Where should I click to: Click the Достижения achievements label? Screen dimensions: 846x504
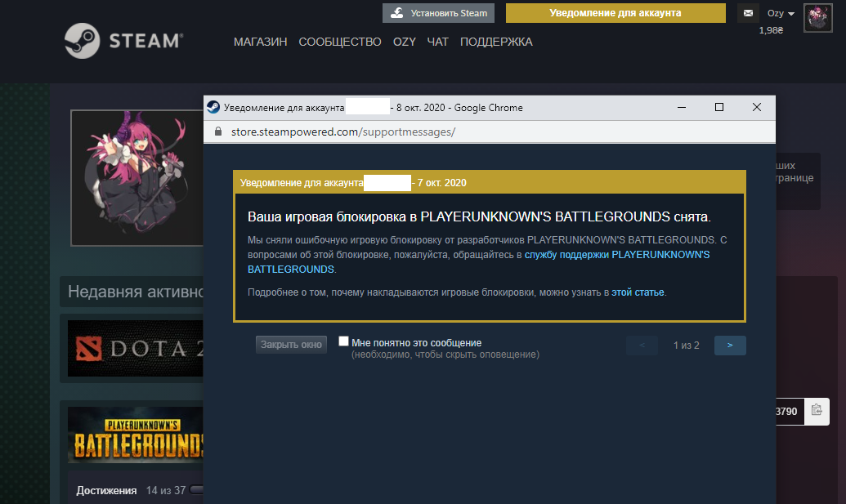(x=106, y=491)
